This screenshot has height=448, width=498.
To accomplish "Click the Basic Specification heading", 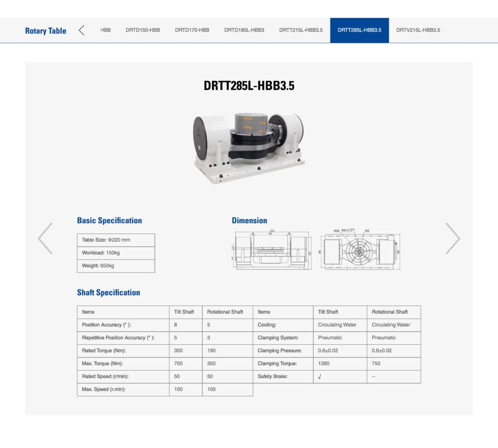I will [x=109, y=220].
